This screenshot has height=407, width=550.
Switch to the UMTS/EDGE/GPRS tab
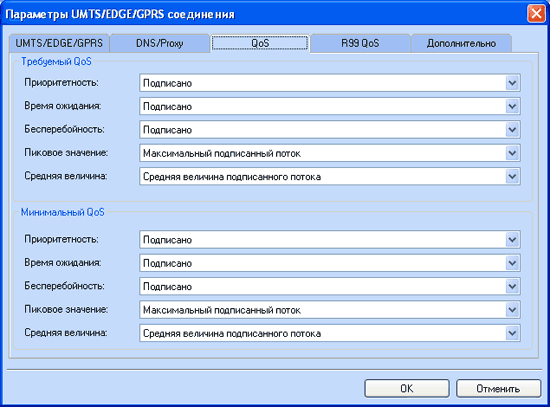coord(59,44)
